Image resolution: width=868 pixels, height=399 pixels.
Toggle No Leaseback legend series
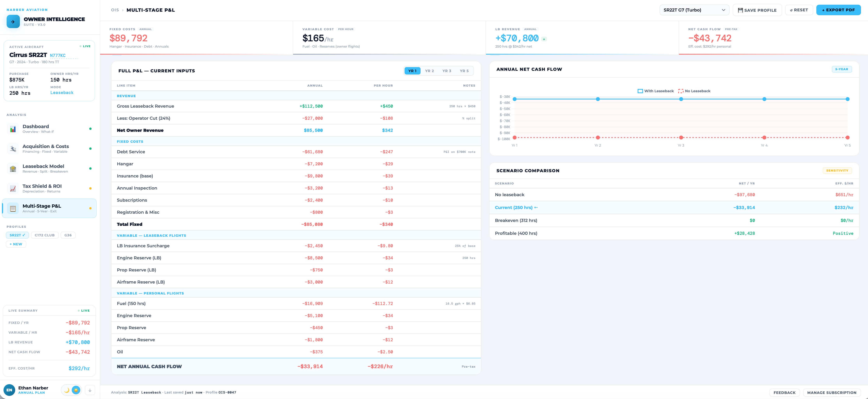[694, 91]
